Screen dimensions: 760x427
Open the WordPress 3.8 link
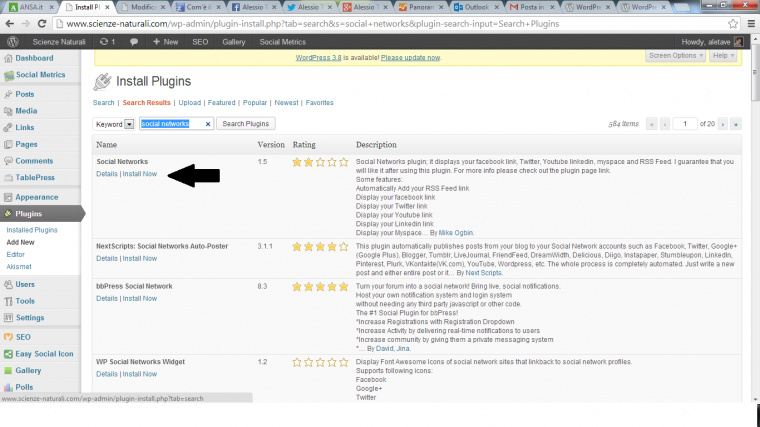point(318,58)
